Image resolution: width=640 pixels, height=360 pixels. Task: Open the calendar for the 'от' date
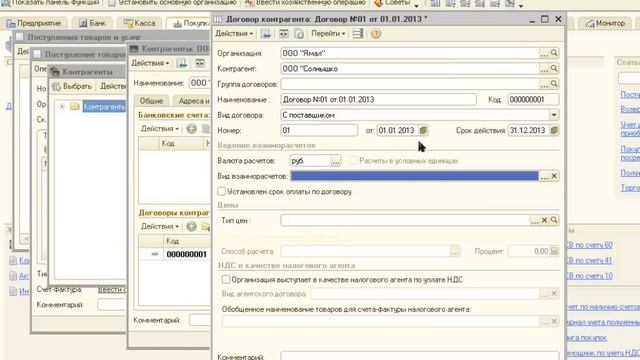(x=423, y=131)
